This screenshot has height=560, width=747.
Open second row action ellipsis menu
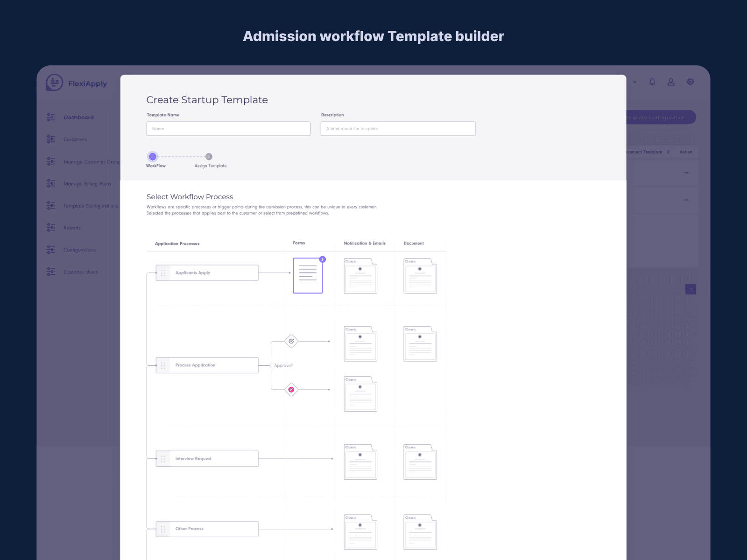tap(686, 200)
